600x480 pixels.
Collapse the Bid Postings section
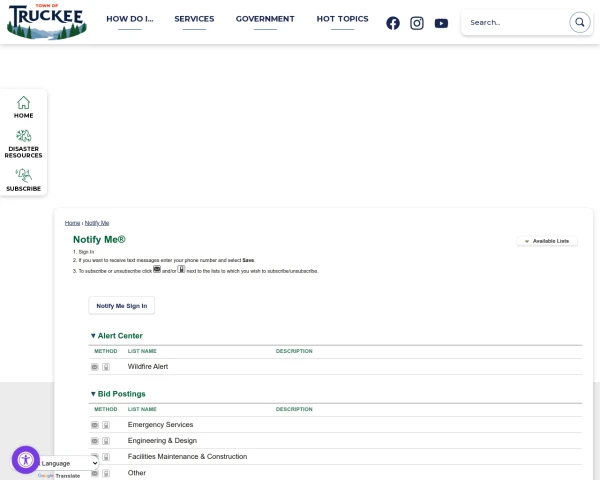point(118,394)
